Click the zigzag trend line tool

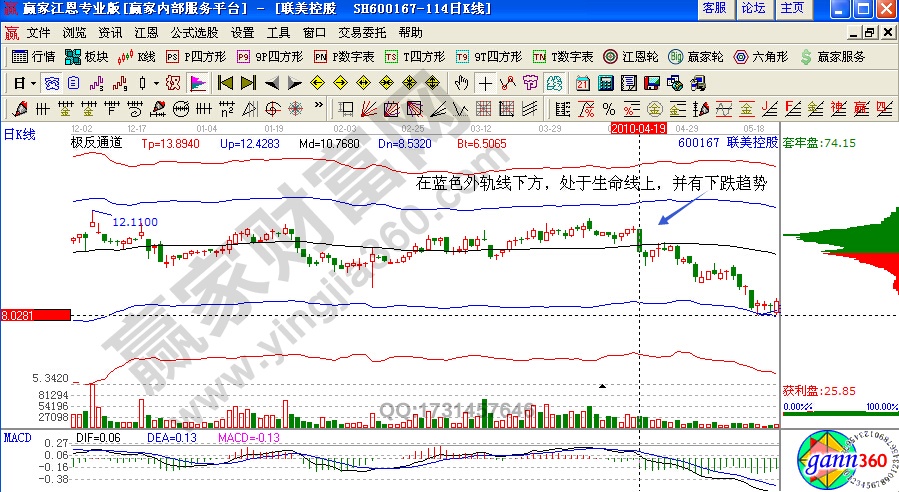pyautogui.click(x=507, y=84)
